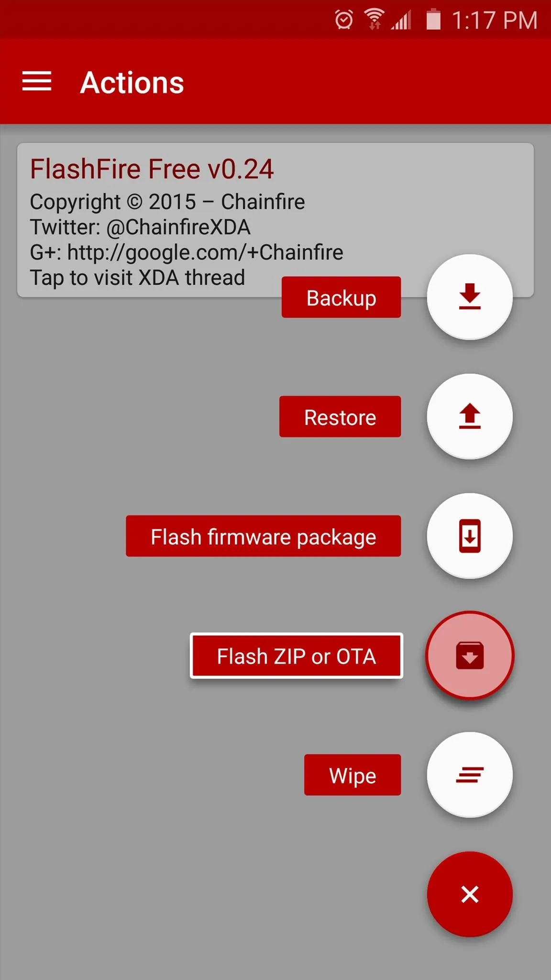Viewport: 551px width, 980px height.
Task: Select the Restore label
Action: tap(340, 417)
